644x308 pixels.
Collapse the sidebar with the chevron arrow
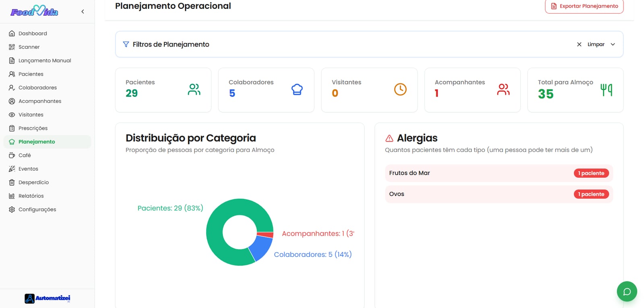pyautogui.click(x=83, y=12)
